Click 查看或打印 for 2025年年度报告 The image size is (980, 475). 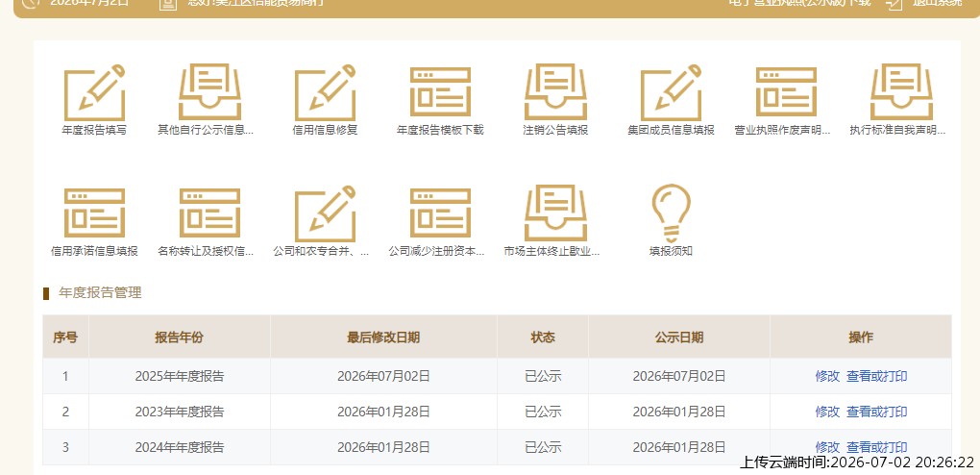point(876,376)
